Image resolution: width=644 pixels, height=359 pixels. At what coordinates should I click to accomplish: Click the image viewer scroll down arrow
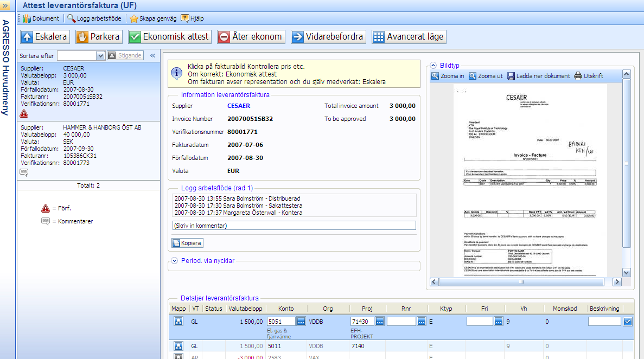point(626,272)
